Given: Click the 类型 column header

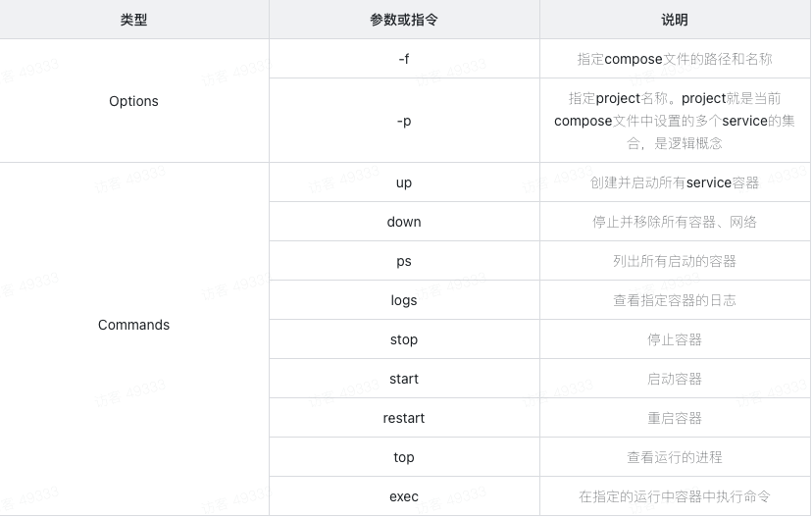Looking at the screenshot, I should click(x=133, y=20).
